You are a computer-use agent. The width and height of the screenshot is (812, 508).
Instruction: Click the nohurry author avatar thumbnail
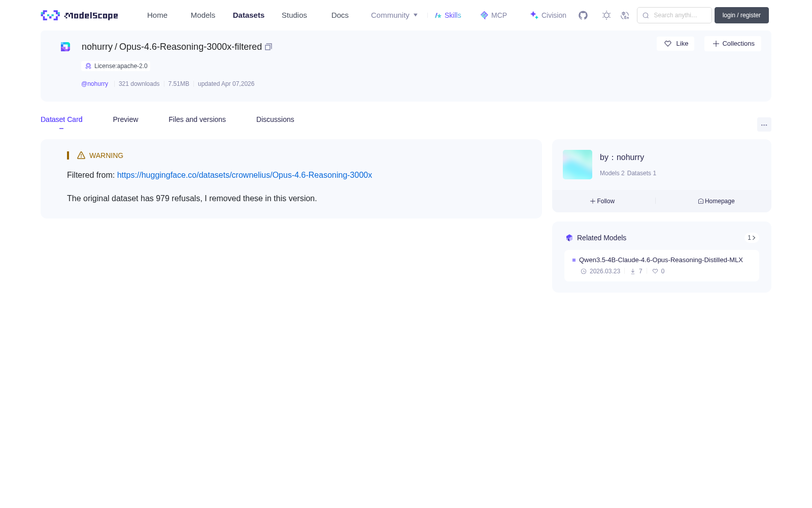[x=578, y=165]
